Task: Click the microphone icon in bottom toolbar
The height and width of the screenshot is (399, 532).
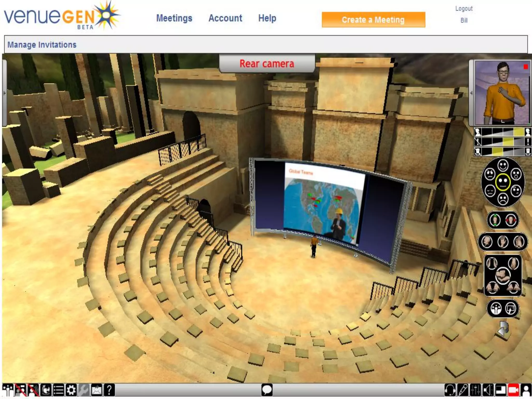Action: (x=463, y=390)
